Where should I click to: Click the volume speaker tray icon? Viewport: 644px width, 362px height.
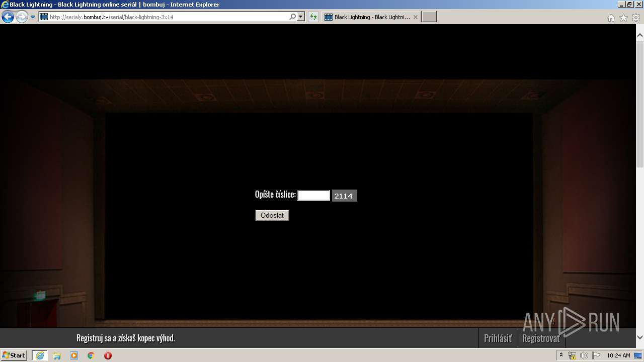coord(584,355)
